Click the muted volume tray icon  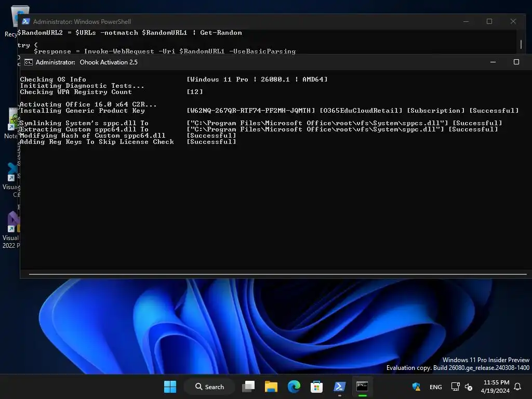point(469,387)
